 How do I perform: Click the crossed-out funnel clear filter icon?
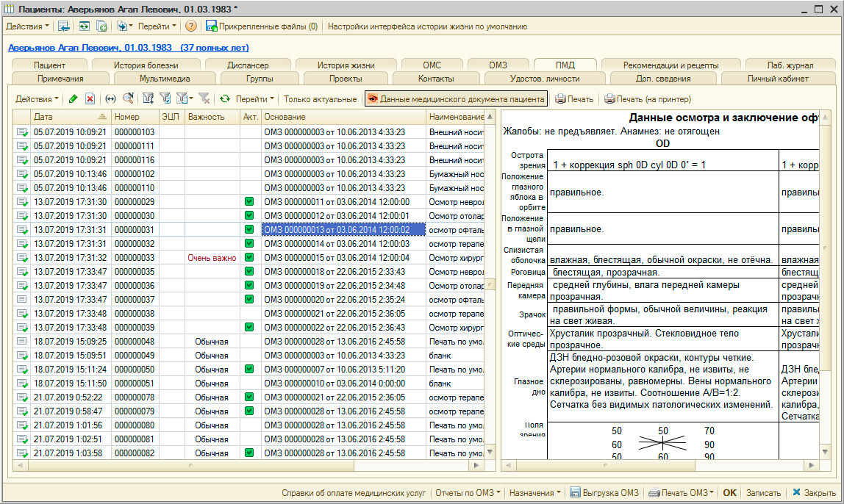(204, 98)
